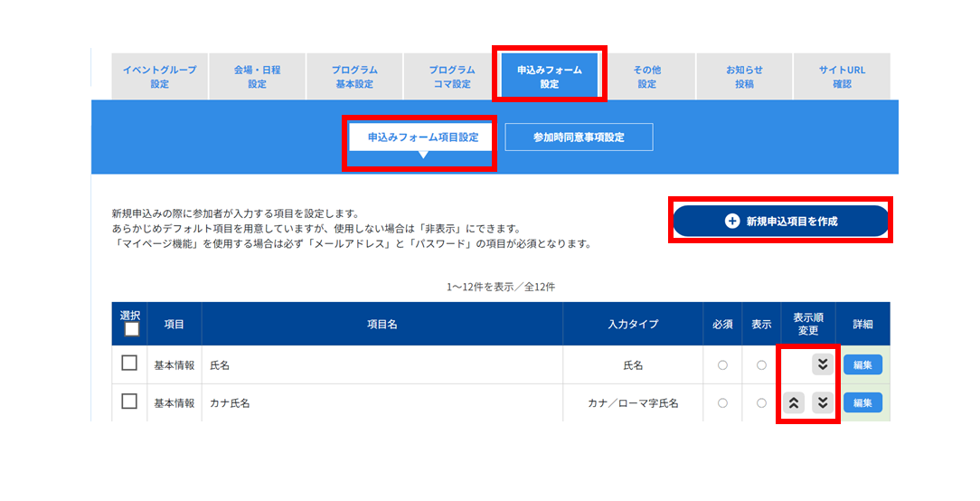Switch to the 参加時同意事項設定 sub-tab

point(579,137)
